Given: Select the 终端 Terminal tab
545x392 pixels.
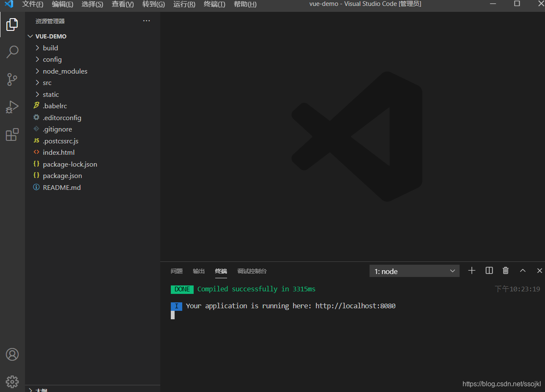Looking at the screenshot, I should coord(221,271).
